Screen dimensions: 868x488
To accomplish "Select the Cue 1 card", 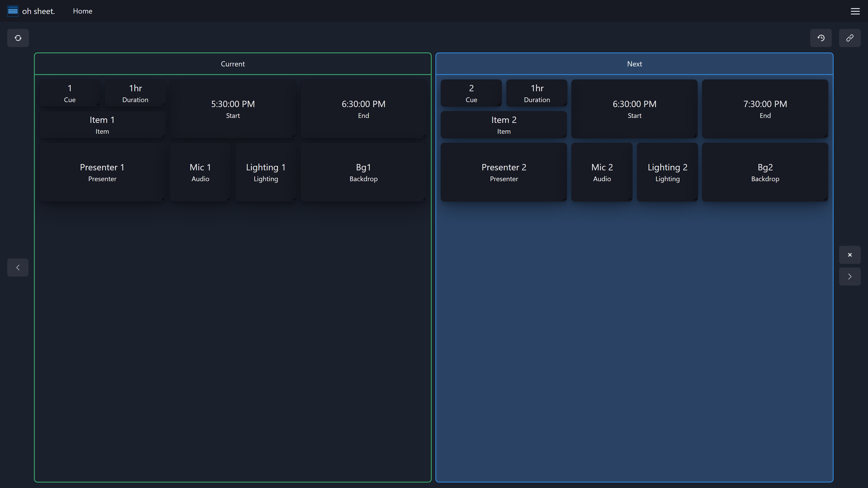I will [70, 93].
